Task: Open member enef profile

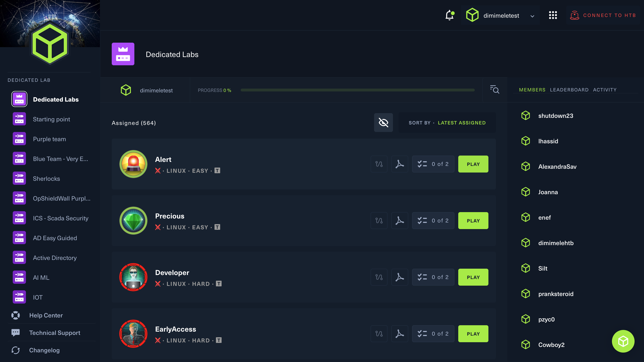Action: 544,218
